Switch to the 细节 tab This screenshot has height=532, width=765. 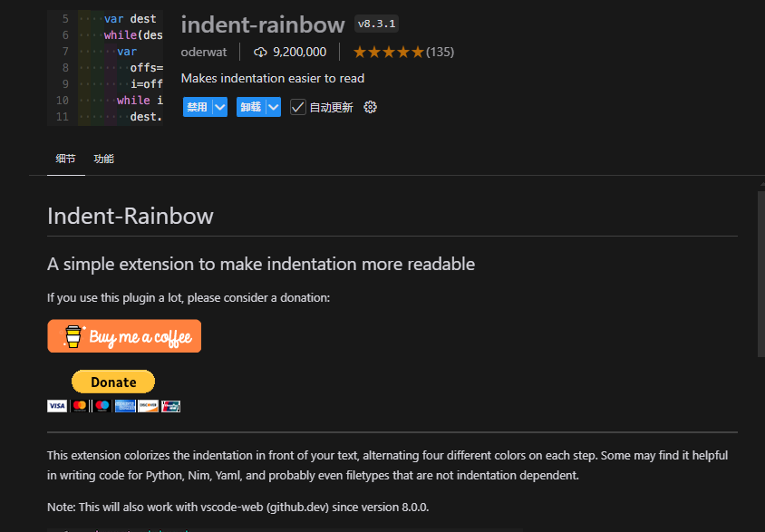coord(66,159)
